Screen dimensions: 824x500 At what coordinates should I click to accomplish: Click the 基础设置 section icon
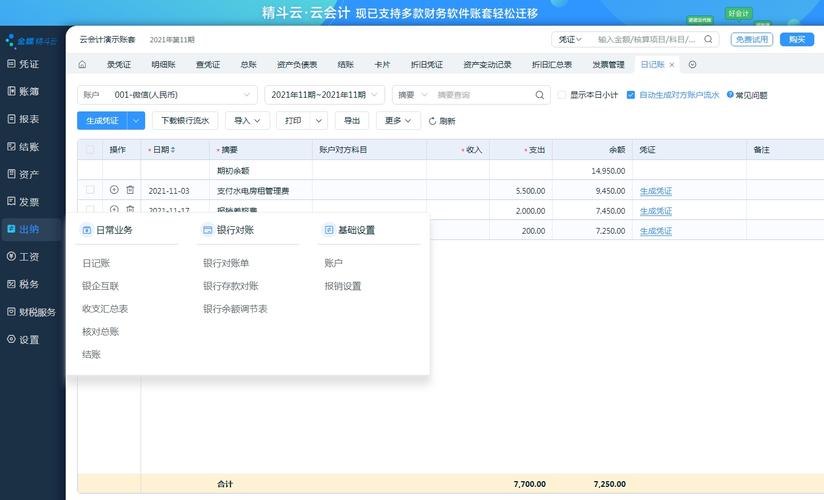328,230
